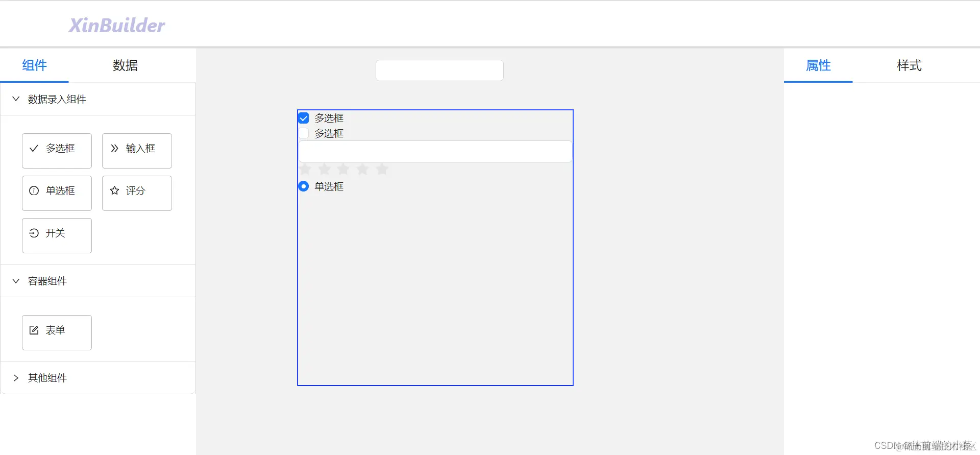Click the info circle icon on 单选框 component
This screenshot has width=980, height=455.
coord(34,190)
